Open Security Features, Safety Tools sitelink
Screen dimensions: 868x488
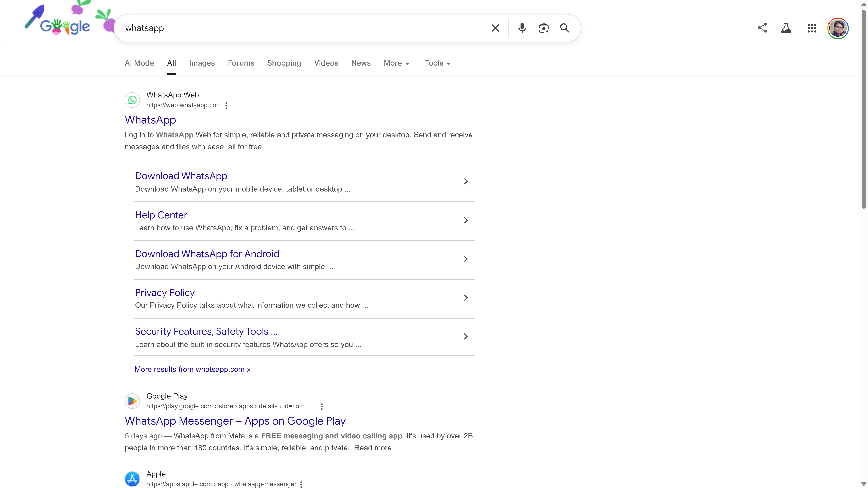(x=206, y=331)
